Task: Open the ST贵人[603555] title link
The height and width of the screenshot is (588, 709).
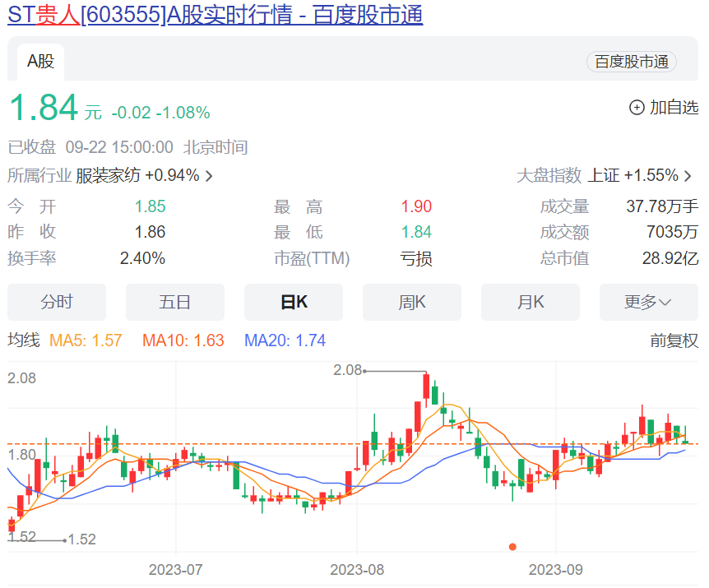Action: [215, 15]
